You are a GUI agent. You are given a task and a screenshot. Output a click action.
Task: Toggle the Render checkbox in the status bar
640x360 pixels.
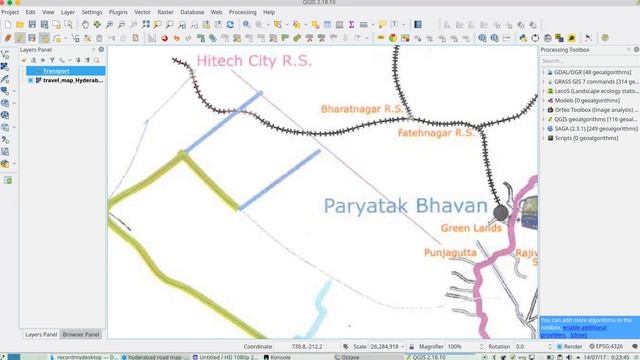pos(560,347)
